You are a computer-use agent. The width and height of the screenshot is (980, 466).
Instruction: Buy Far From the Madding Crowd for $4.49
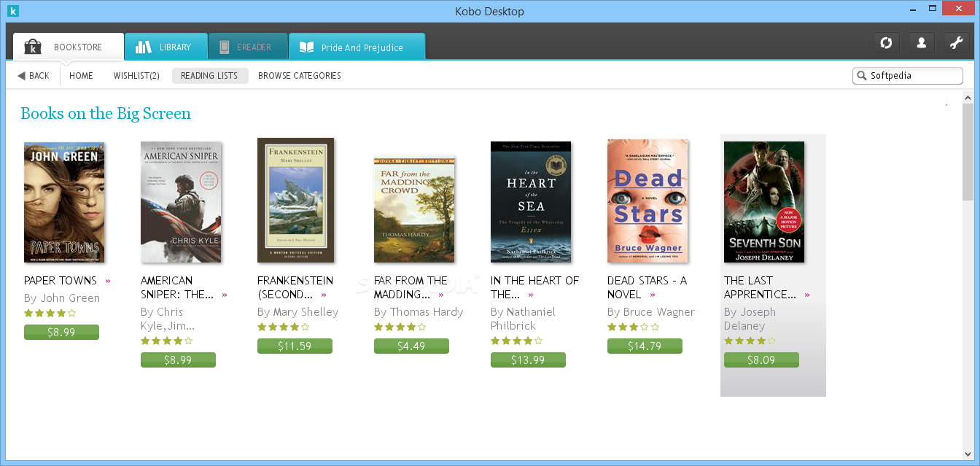(411, 346)
